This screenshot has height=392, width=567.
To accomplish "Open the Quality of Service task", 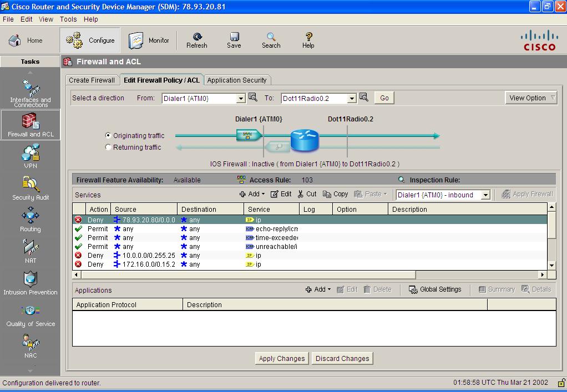I will pyautogui.click(x=31, y=315).
